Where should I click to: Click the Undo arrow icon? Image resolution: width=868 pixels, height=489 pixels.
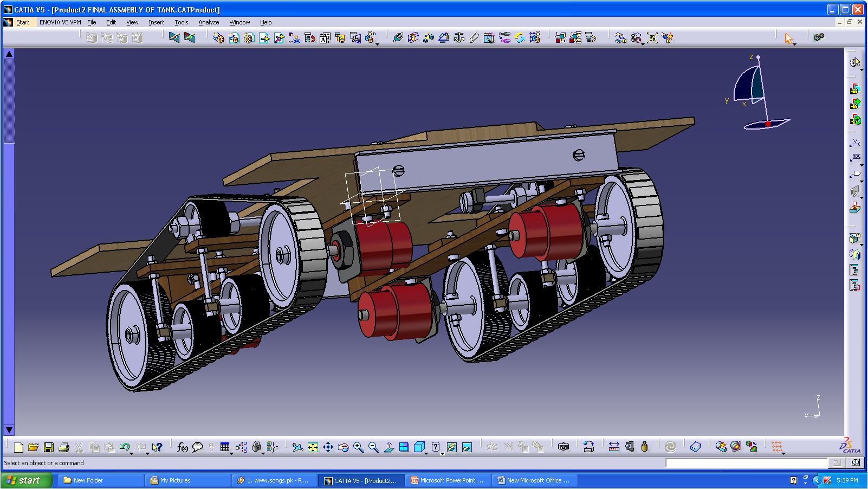(x=125, y=447)
